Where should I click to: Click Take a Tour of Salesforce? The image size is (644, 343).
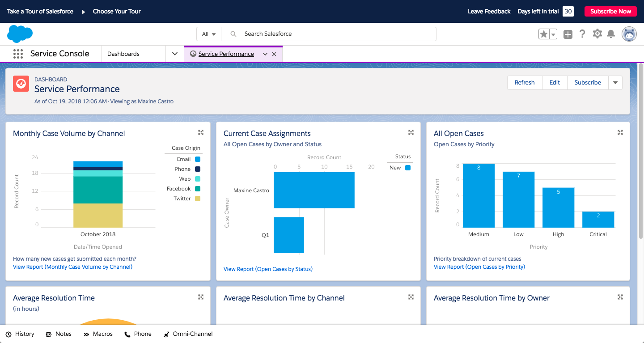coord(40,12)
